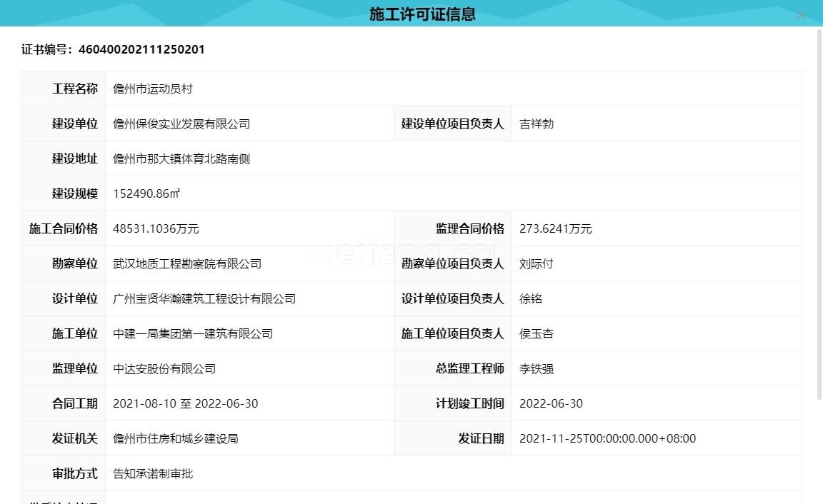This screenshot has height=504, width=823.
Task: Select the 儋州保俊实业发展有限公司 cell
Action: (181, 124)
